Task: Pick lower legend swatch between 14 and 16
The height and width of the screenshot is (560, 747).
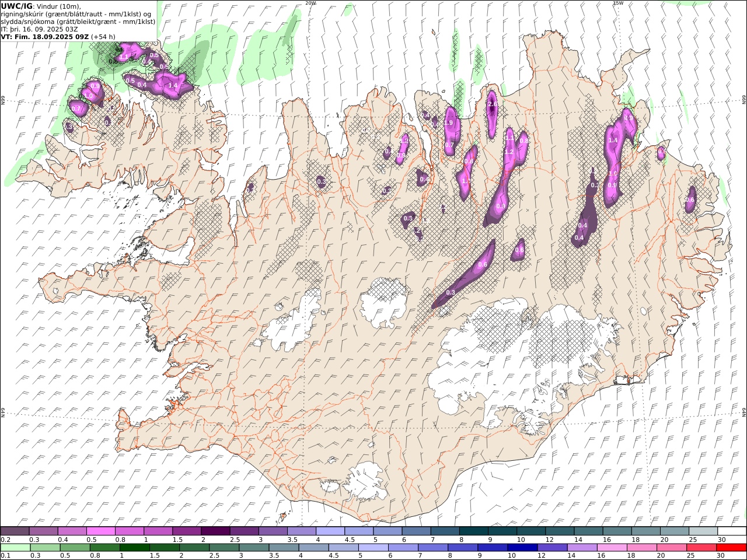Action: point(581,547)
